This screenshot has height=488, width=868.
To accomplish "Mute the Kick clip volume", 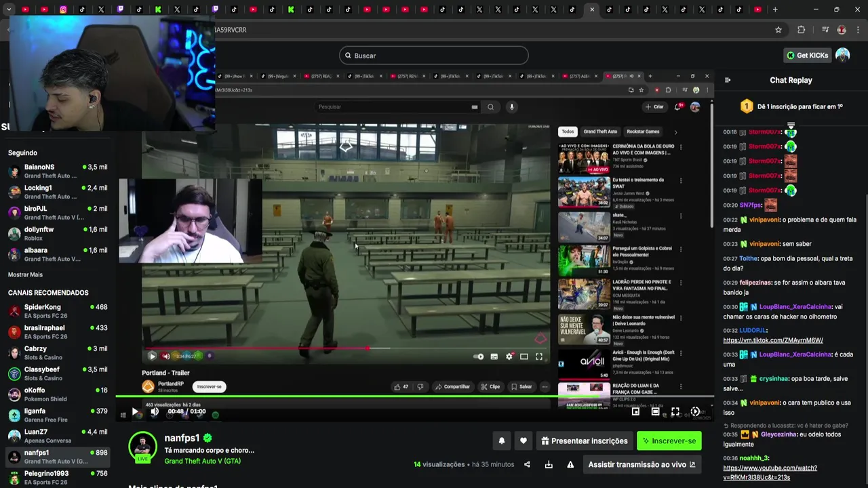I will click(x=155, y=411).
